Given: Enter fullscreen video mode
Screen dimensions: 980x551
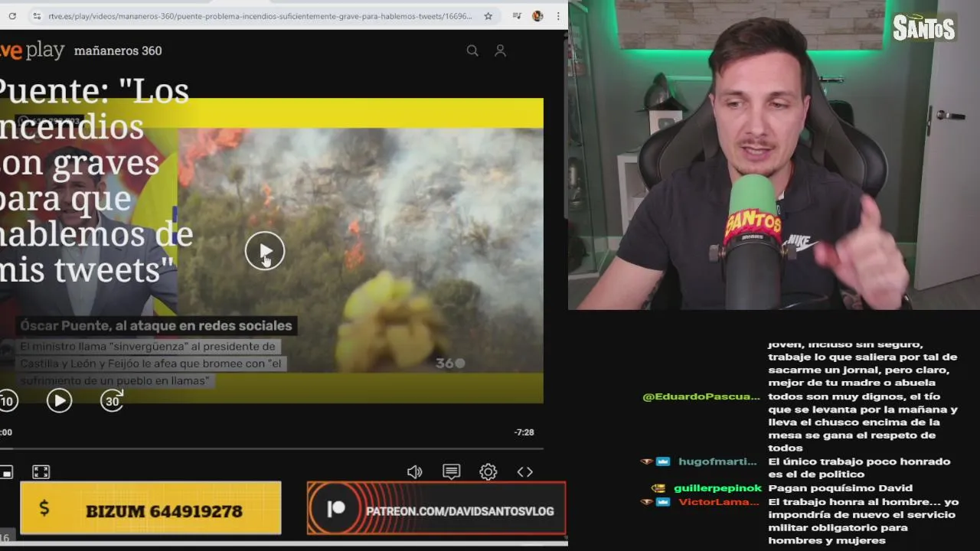Looking at the screenshot, I should point(41,472).
